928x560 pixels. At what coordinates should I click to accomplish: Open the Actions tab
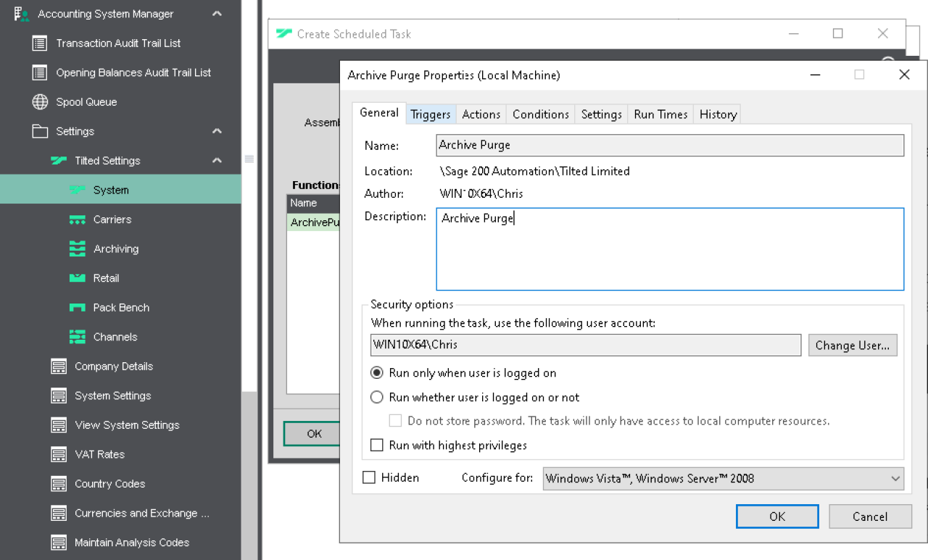pyautogui.click(x=481, y=114)
